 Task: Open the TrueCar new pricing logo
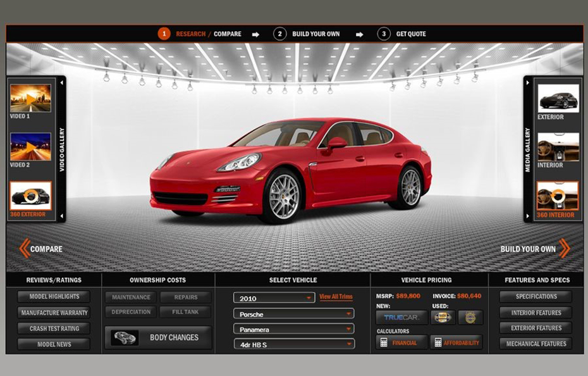pyautogui.click(x=401, y=317)
